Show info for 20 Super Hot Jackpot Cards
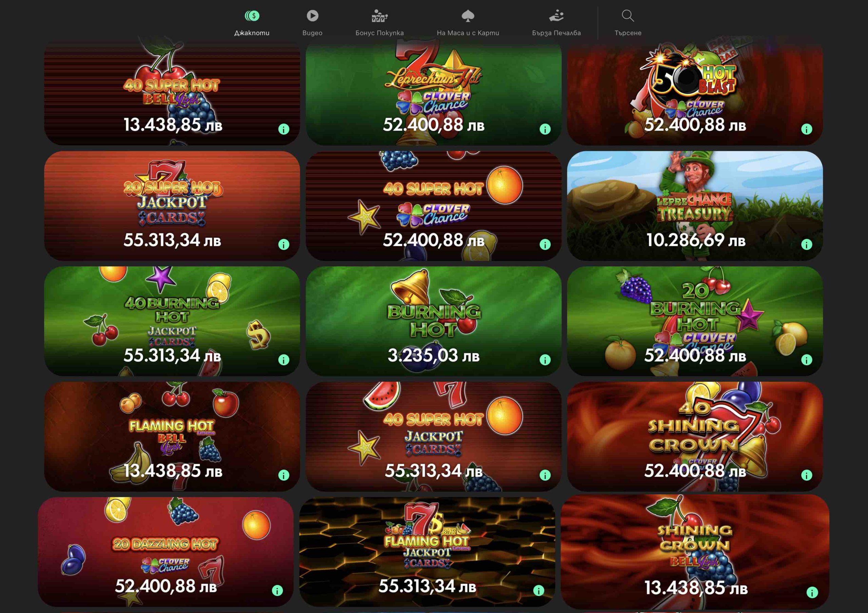 point(283,245)
